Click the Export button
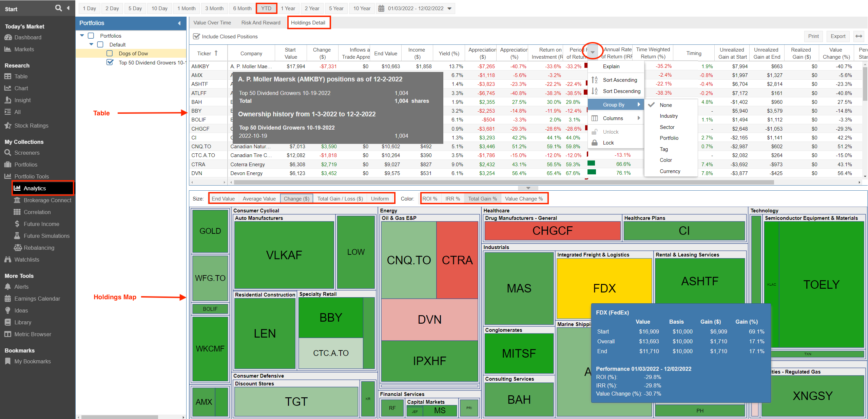This screenshot has width=868, height=419. (x=838, y=36)
